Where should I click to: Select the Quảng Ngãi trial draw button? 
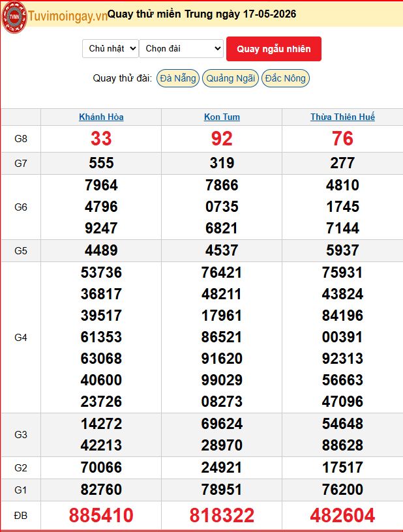(230, 78)
